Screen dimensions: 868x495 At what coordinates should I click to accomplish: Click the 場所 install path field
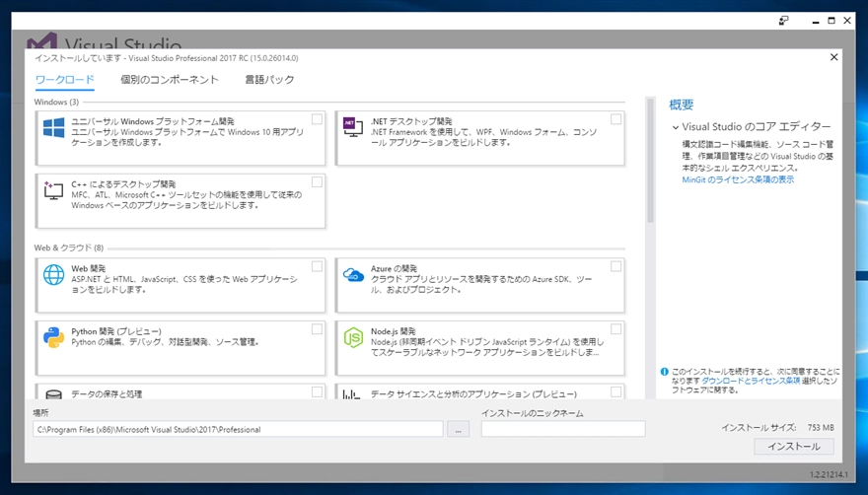point(238,429)
